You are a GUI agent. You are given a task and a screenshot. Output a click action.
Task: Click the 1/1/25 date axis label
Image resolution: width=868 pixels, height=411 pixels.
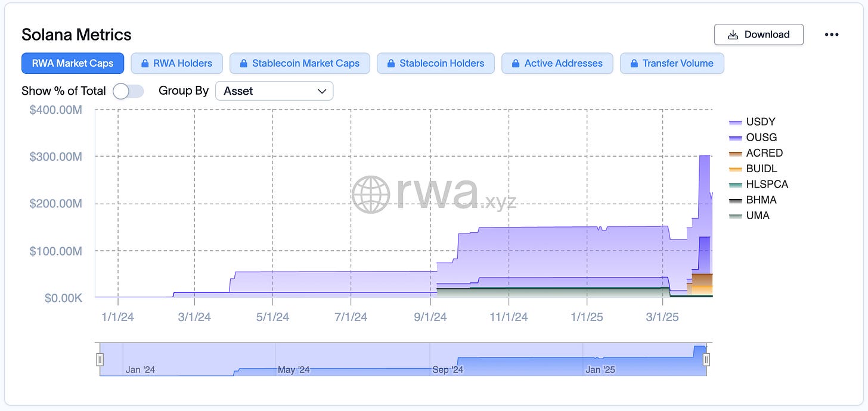(587, 317)
